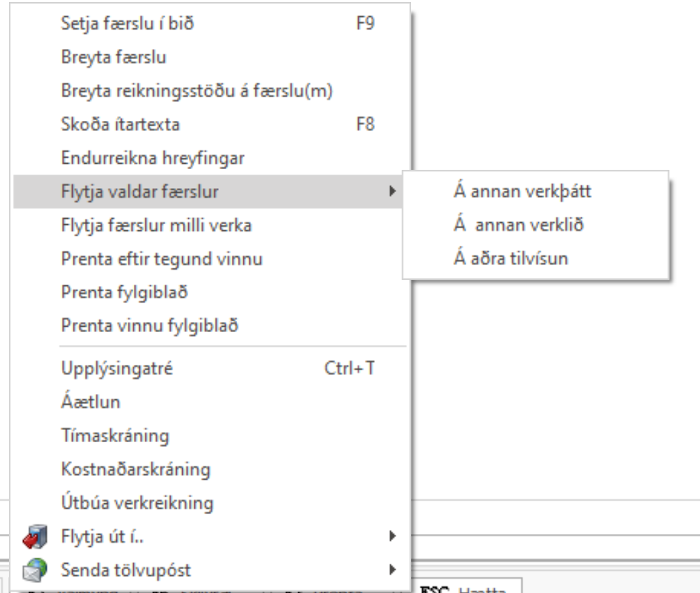Expand the Flytja valdar færslur submenu arrow
This screenshot has width=700, height=593.
pos(391,192)
